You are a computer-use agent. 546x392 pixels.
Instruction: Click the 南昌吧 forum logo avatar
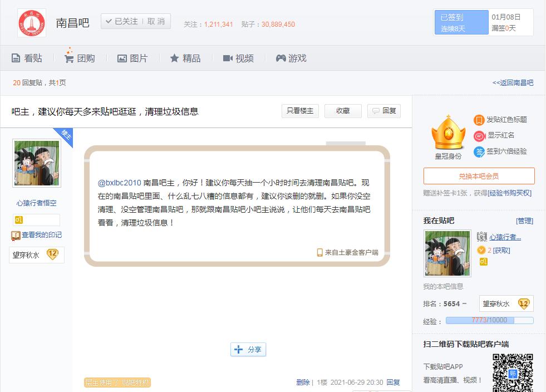point(32,23)
